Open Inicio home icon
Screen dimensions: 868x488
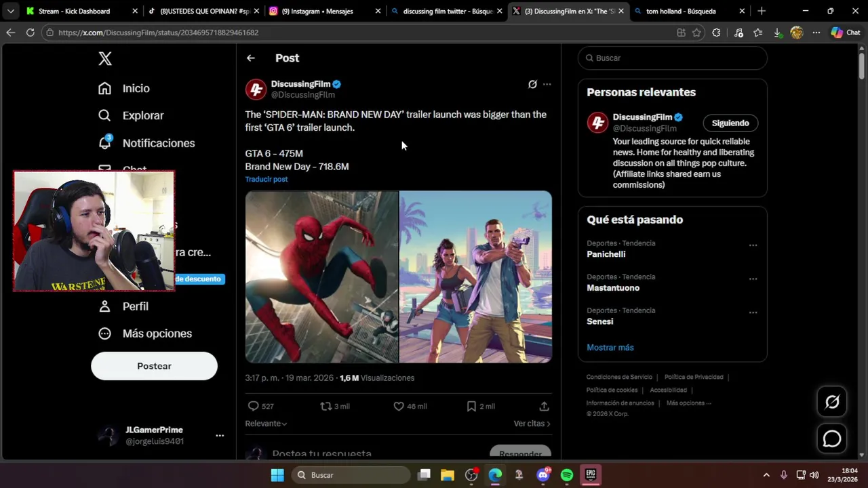pos(104,88)
